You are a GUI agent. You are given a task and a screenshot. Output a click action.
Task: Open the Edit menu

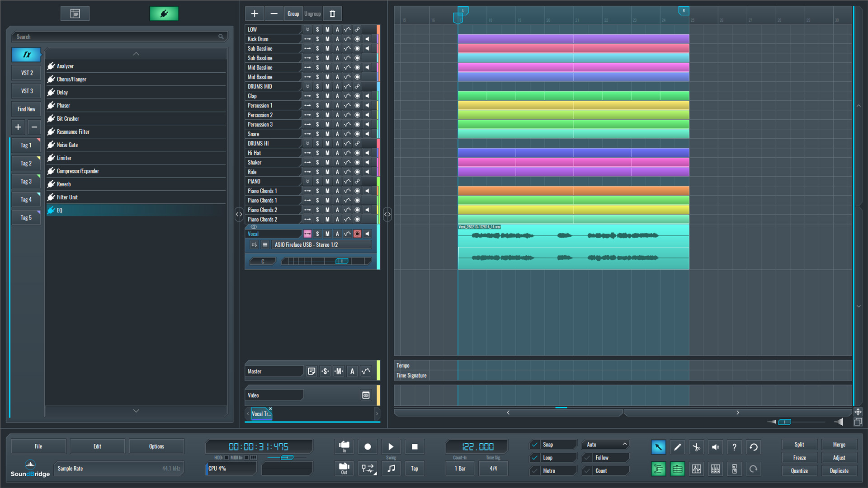[97, 446]
